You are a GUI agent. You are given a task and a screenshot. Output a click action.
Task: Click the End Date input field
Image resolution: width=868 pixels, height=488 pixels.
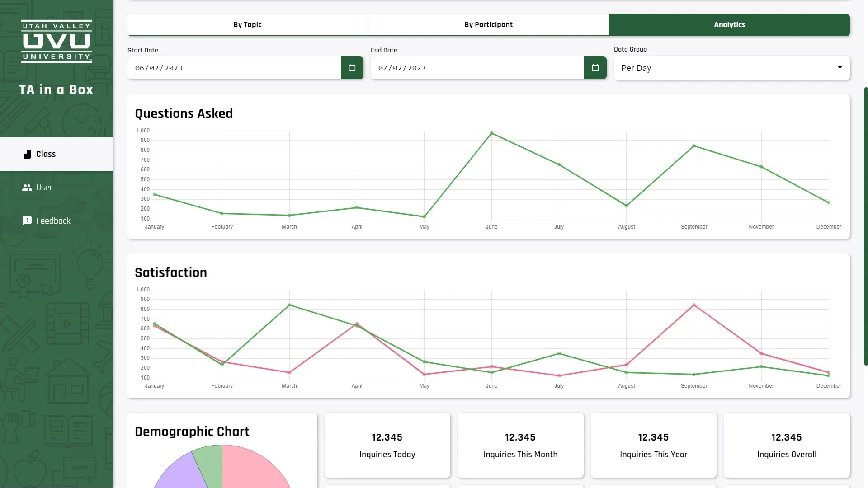pos(477,68)
